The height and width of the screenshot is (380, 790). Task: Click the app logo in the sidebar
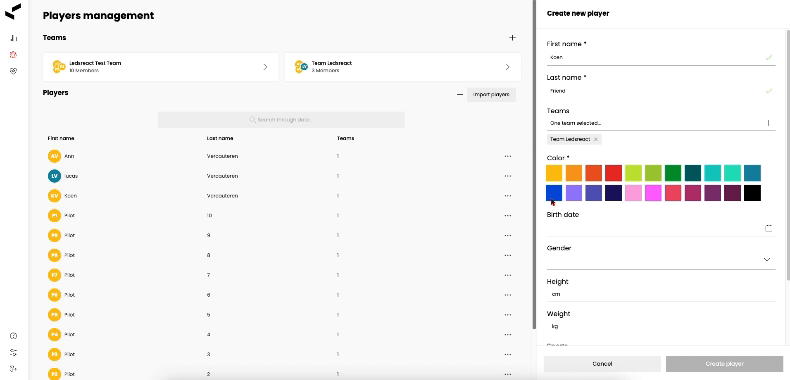tap(13, 11)
